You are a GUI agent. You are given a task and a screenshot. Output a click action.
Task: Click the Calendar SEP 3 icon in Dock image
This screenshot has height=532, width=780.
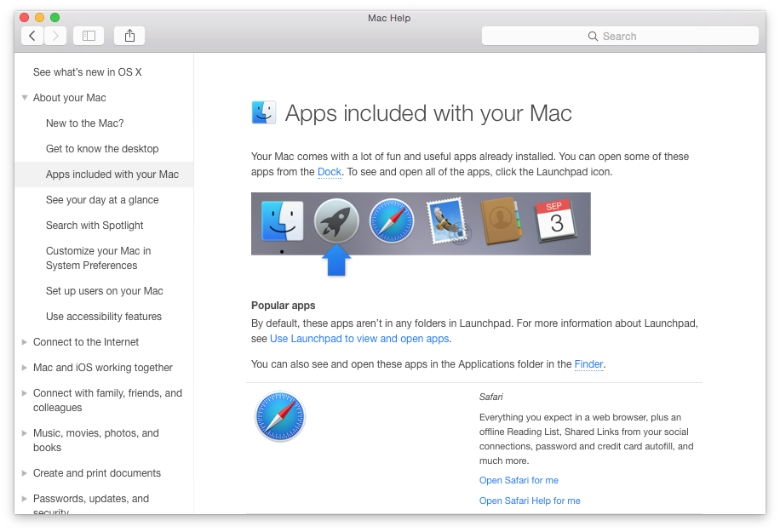pyautogui.click(x=556, y=221)
